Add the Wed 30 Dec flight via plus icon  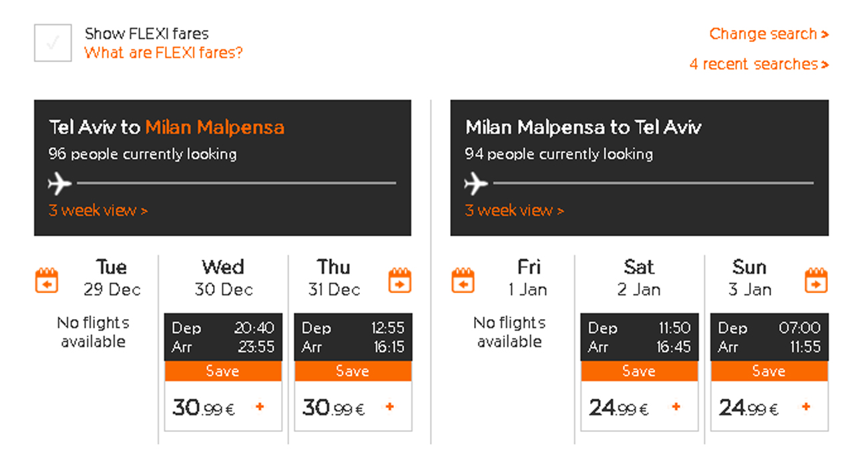point(260,407)
